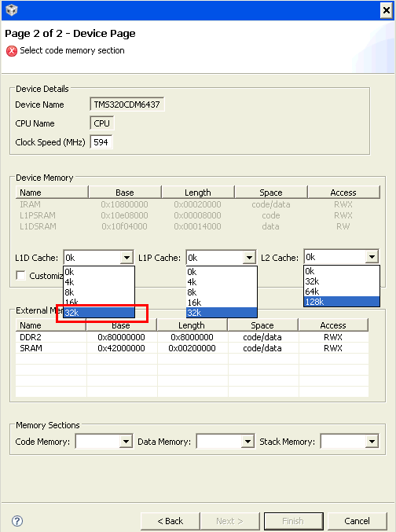Click the Name column header in External Memory
Screen dimensions: 396x532
[51, 325]
